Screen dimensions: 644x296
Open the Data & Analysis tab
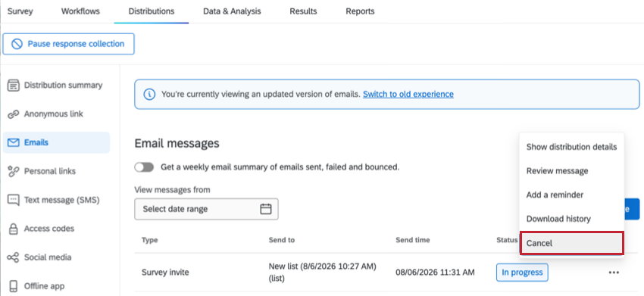click(232, 11)
